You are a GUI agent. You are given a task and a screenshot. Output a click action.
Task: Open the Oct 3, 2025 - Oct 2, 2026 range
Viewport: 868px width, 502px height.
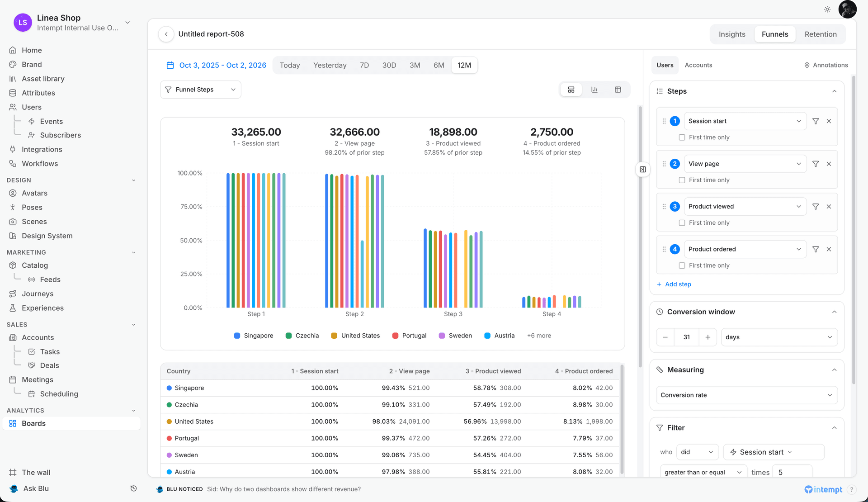click(x=222, y=65)
